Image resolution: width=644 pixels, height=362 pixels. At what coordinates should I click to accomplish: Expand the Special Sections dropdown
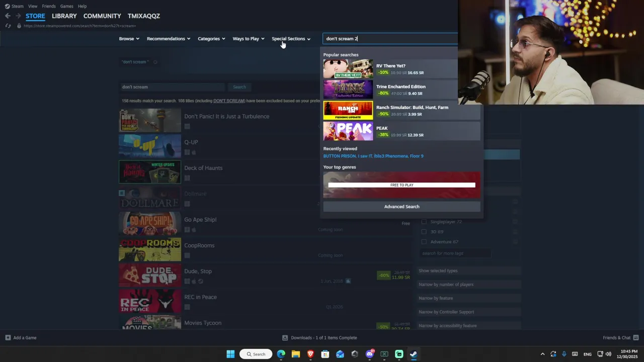tap(291, 39)
